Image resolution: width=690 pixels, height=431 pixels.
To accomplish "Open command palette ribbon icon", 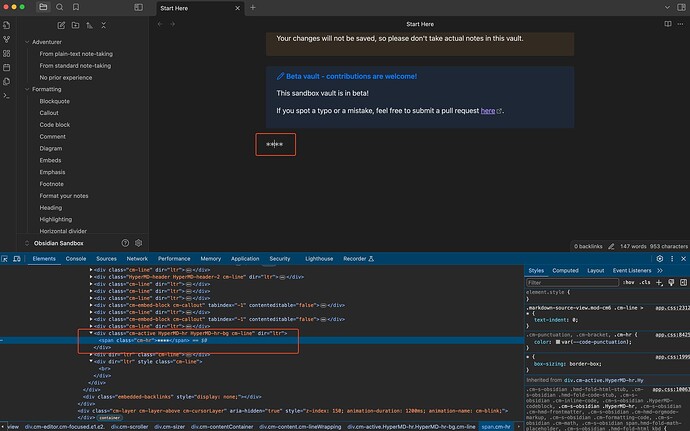I will point(7,96).
